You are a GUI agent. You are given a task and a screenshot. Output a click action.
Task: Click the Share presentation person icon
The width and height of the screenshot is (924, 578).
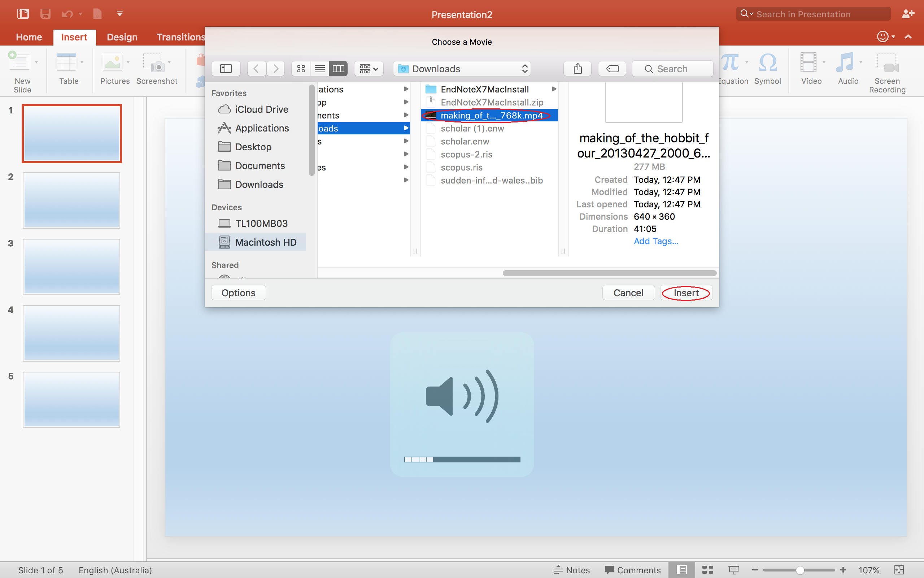(x=908, y=14)
